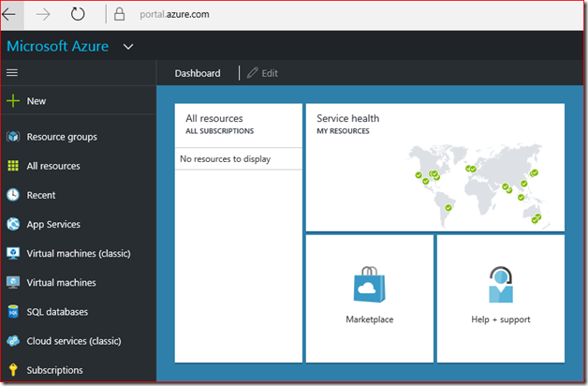Click the All resources grid icon

pos(13,166)
